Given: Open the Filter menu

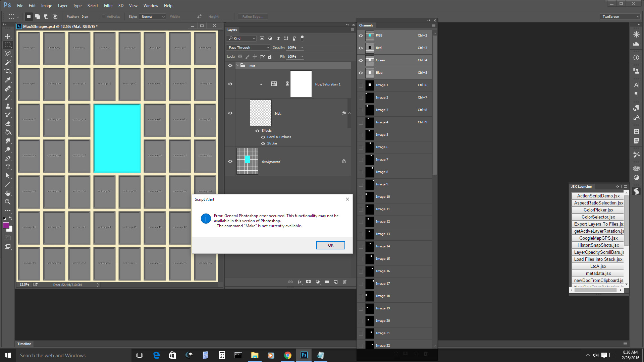Looking at the screenshot, I should (108, 5).
